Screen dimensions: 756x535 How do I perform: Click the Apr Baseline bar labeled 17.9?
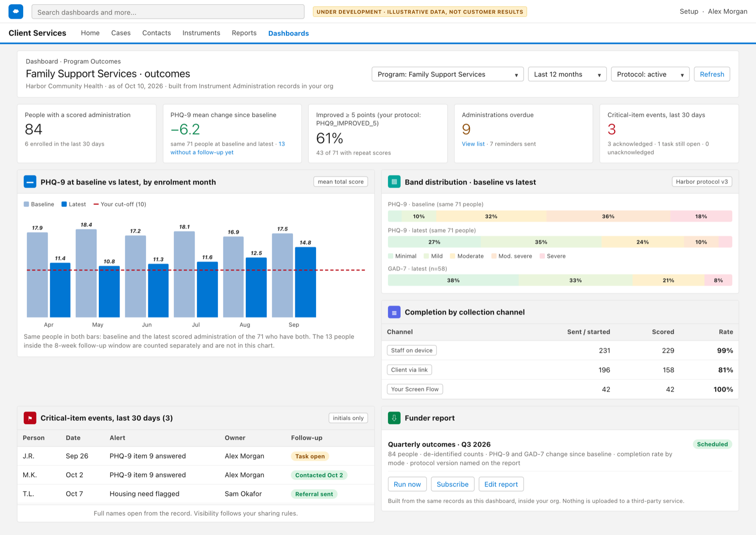tap(37, 275)
